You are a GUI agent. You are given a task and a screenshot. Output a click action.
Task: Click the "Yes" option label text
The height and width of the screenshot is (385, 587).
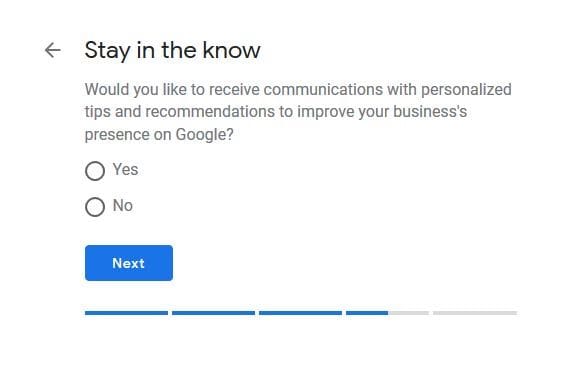(125, 170)
